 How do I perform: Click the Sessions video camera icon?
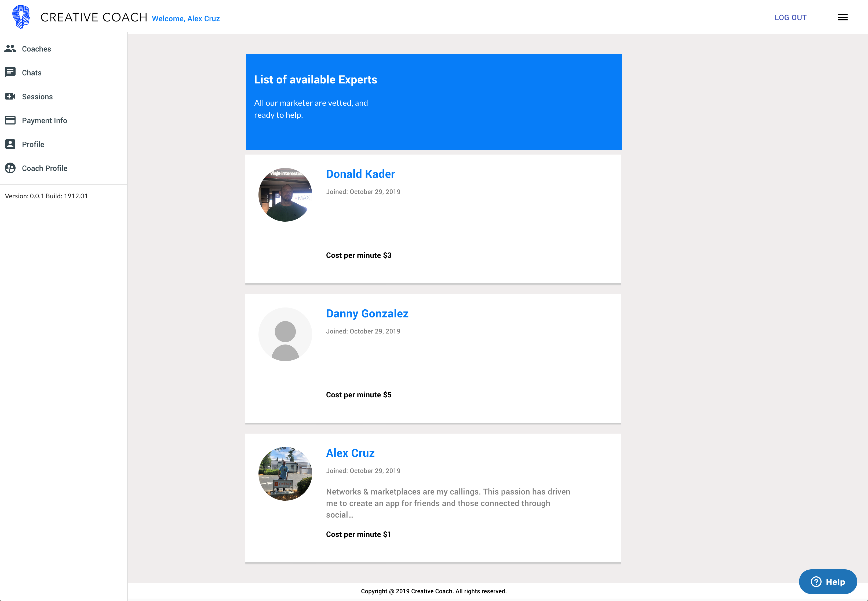[10, 96]
